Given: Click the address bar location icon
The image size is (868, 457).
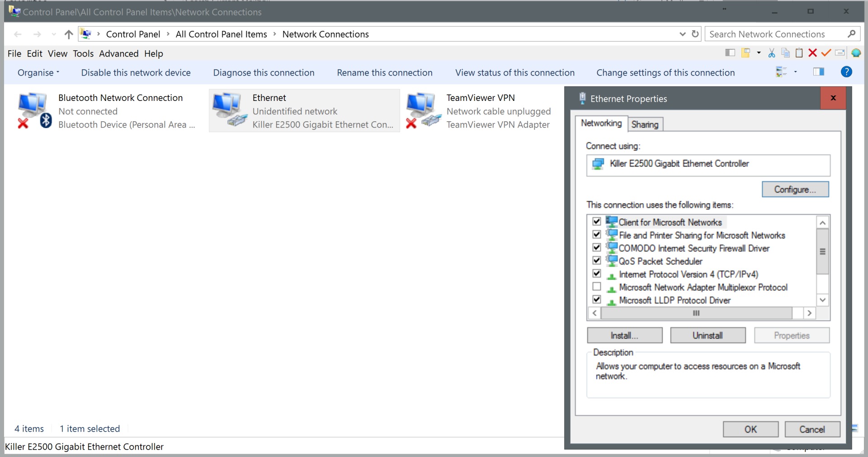Looking at the screenshot, I should point(85,34).
